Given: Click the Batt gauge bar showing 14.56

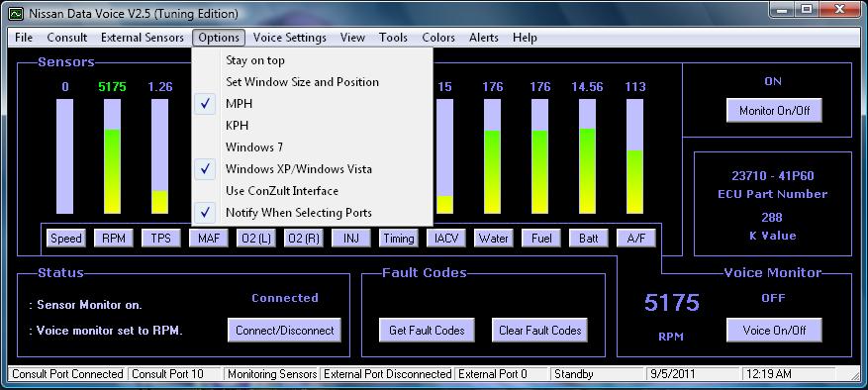Looking at the screenshot, I should pyautogui.click(x=587, y=156).
